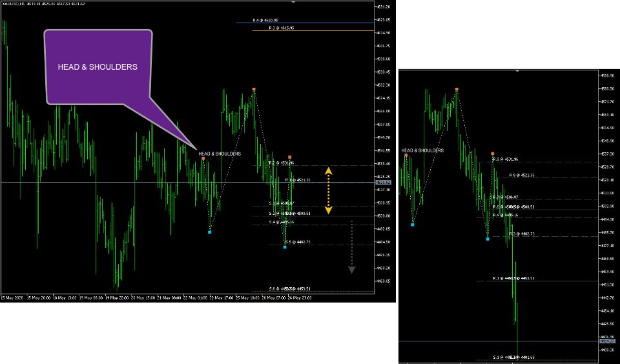Select blue marker below S.5 @ 4482.73 label
The image size is (620, 364).
click(285, 247)
